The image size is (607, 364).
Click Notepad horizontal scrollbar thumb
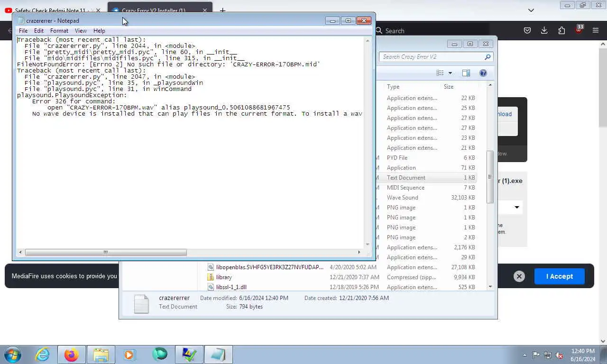click(106, 252)
